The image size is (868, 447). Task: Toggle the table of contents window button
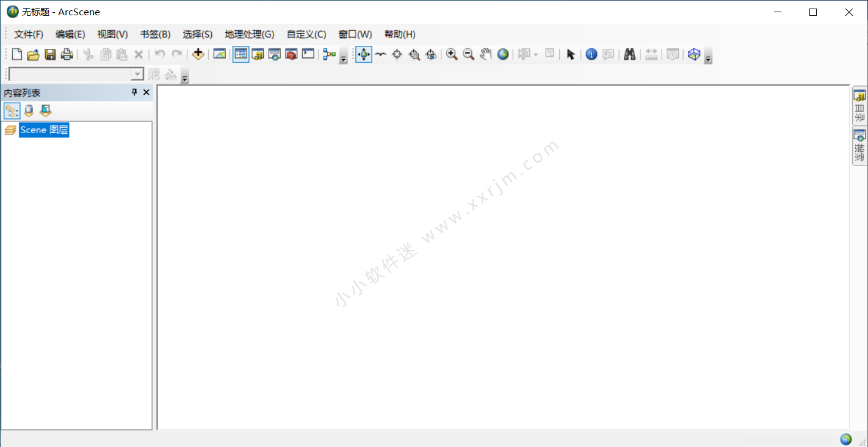tap(241, 54)
